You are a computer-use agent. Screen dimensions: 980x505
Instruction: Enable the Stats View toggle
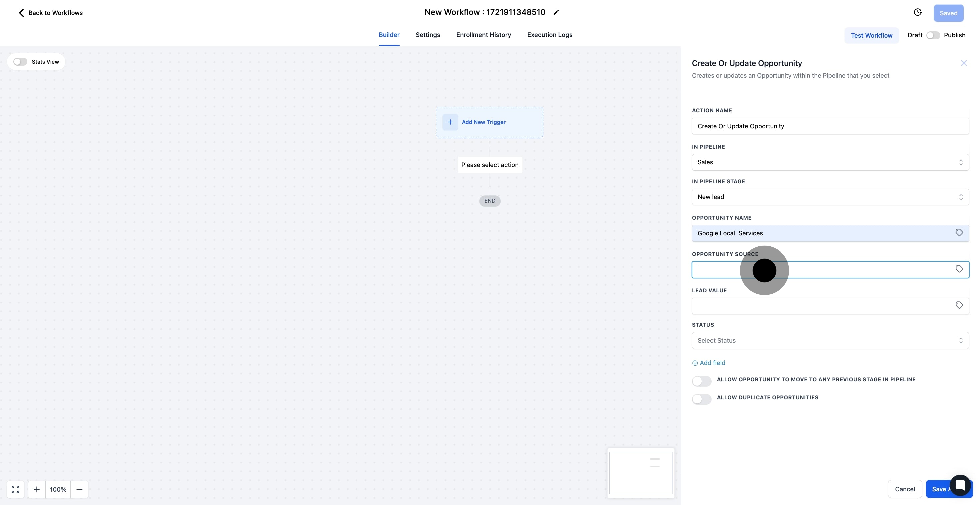(x=20, y=62)
